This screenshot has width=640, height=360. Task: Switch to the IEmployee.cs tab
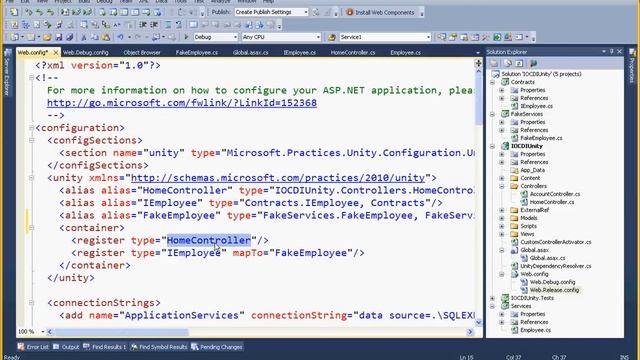(300, 53)
